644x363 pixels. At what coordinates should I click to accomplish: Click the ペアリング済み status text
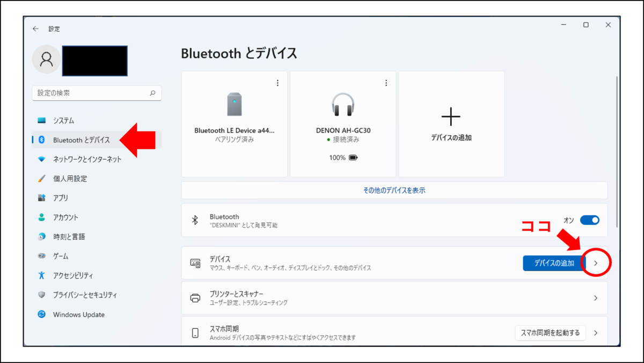click(235, 140)
